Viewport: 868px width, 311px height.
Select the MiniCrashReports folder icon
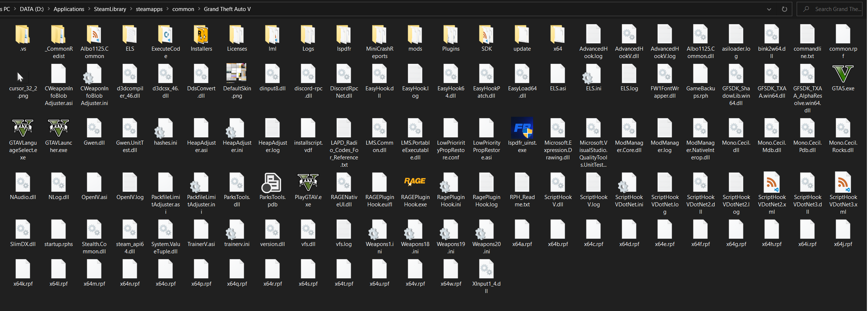(379, 35)
